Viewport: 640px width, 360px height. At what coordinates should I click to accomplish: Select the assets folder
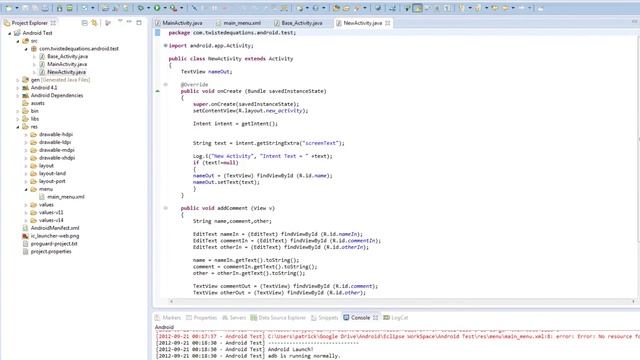[33, 103]
